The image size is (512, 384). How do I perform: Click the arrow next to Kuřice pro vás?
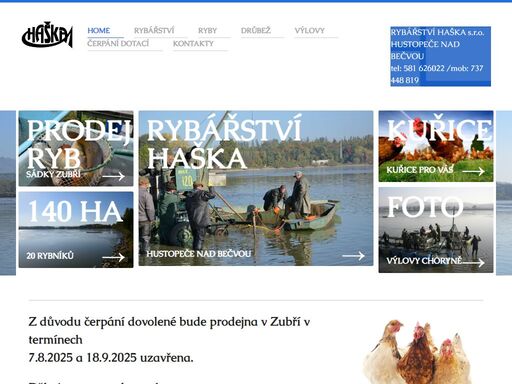(x=473, y=171)
